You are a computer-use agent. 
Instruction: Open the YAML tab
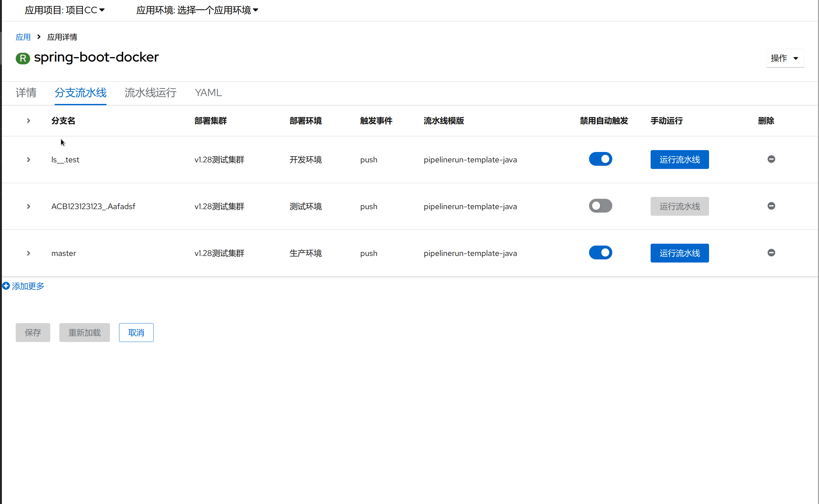pos(208,93)
